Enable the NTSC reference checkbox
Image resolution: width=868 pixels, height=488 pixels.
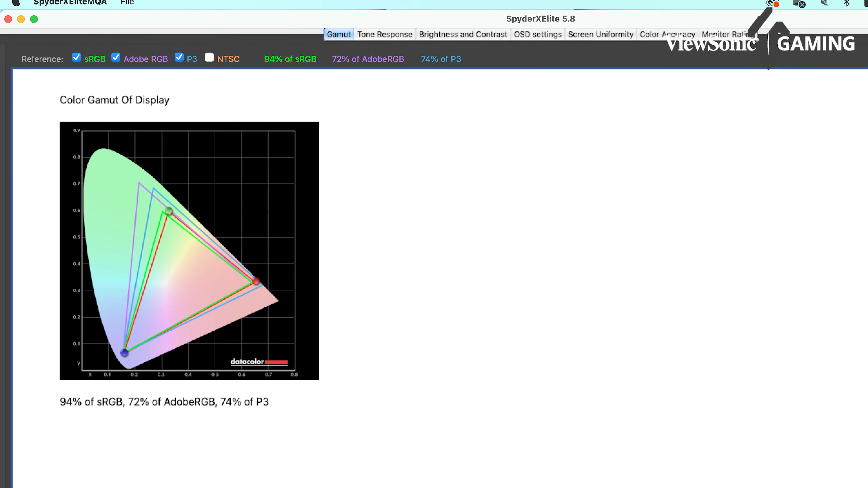coord(209,58)
